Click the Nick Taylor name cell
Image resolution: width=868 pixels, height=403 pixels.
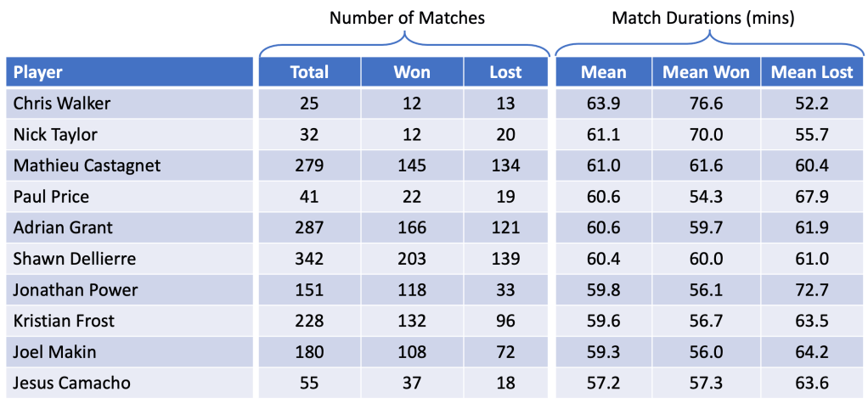tap(56, 134)
